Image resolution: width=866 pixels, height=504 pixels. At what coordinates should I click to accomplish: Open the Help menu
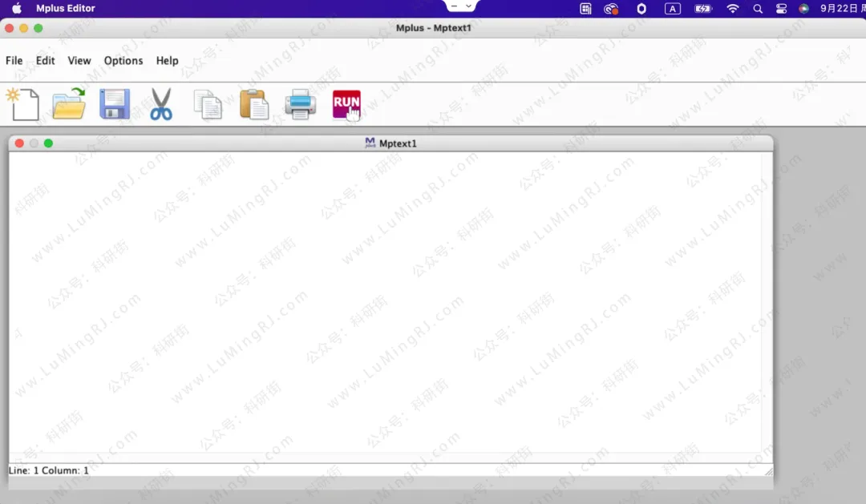[167, 61]
